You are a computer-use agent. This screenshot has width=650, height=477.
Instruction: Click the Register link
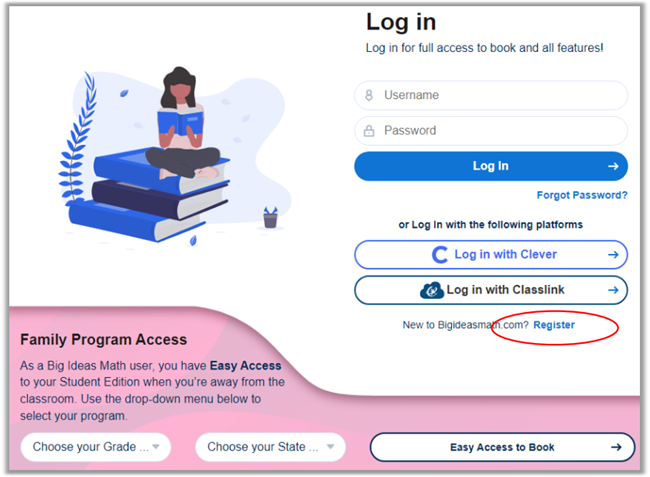pos(554,325)
